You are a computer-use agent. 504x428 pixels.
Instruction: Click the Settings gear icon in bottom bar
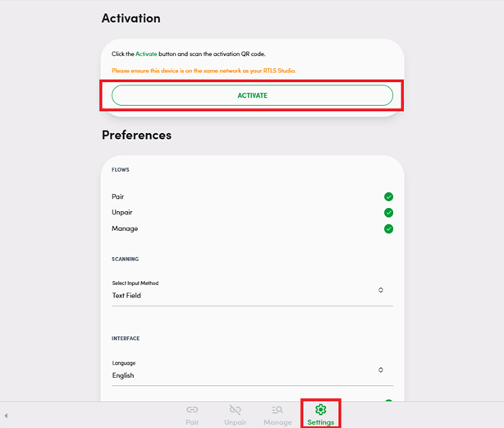321,409
